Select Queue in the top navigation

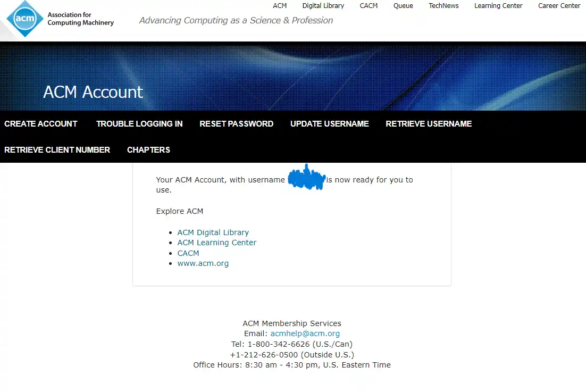pyautogui.click(x=403, y=6)
